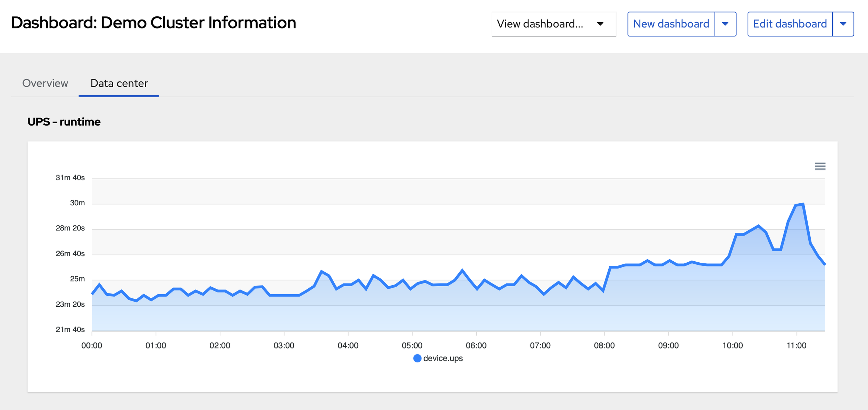Click the Dashboard: Demo Cluster Information heading
This screenshot has height=410, width=868.
153,23
